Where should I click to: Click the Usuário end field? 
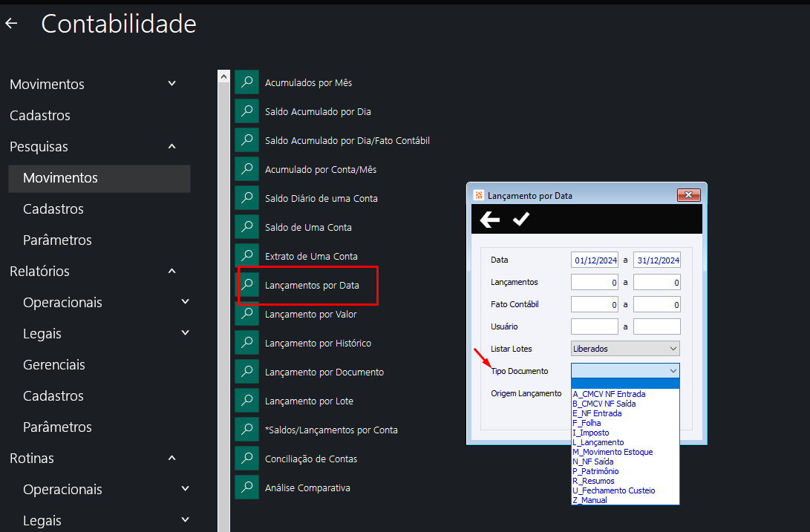click(x=657, y=326)
